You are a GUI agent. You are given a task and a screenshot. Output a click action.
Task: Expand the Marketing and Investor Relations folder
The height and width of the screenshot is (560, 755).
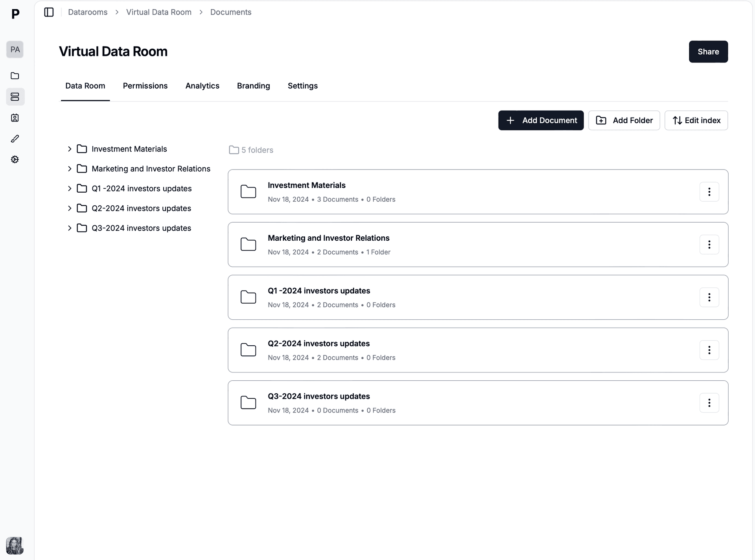pyautogui.click(x=70, y=168)
